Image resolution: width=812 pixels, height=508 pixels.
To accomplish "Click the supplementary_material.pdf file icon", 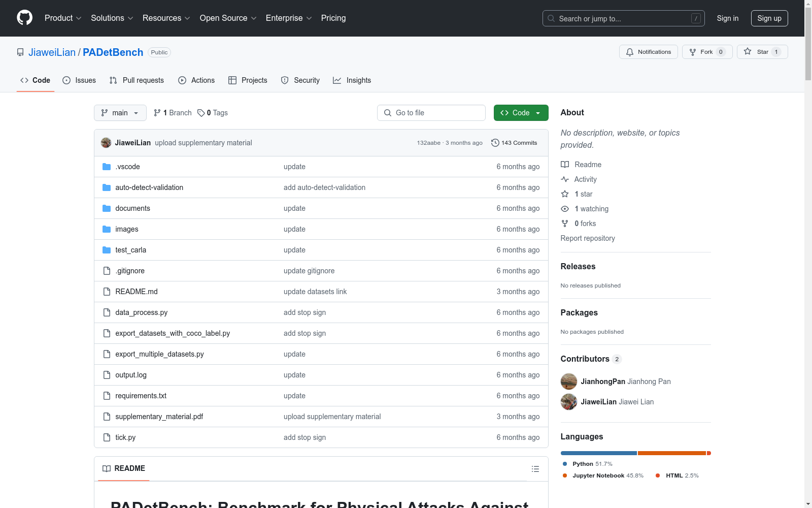I will pyautogui.click(x=107, y=417).
